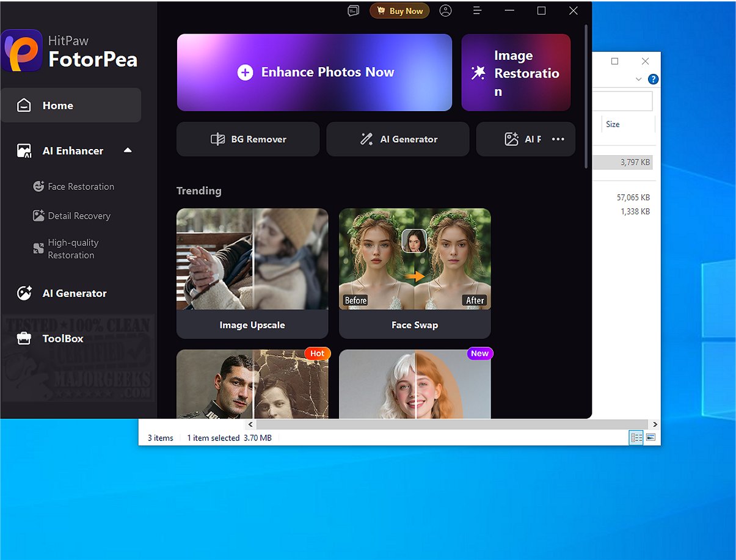736x560 pixels.
Task: Click the help question mark icon
Action: 653,79
